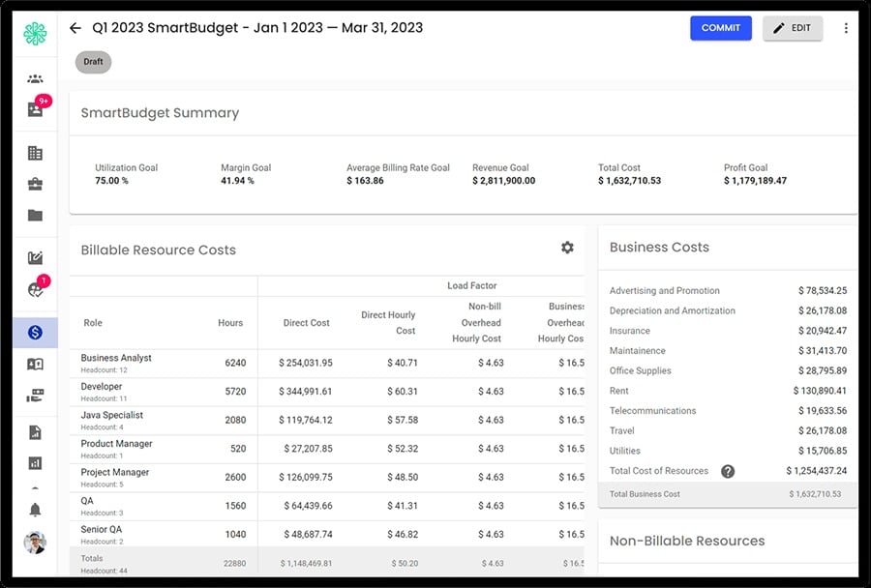Open the company building icon in sidebar
This screenshot has height=588, width=871.
[x=35, y=153]
